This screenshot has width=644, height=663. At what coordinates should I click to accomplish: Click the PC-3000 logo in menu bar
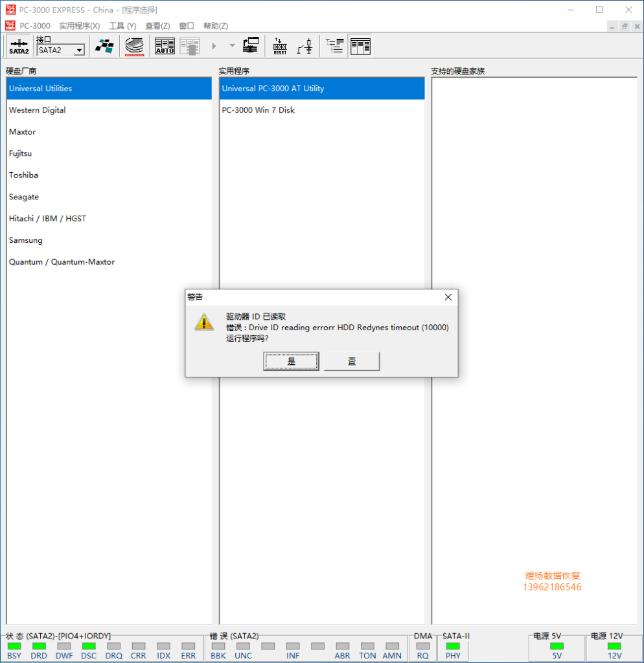tap(10, 26)
